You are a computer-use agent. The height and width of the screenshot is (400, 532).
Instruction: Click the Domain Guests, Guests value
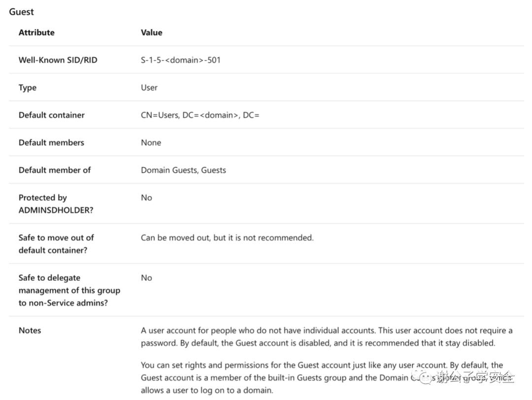pyautogui.click(x=183, y=170)
